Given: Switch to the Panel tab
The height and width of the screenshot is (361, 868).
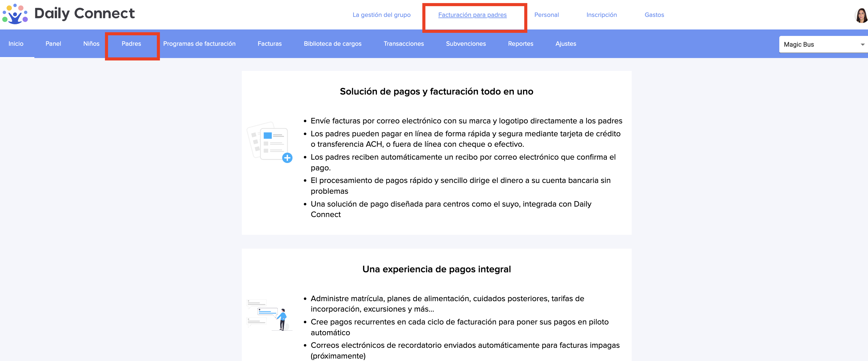Looking at the screenshot, I should pyautogui.click(x=53, y=44).
